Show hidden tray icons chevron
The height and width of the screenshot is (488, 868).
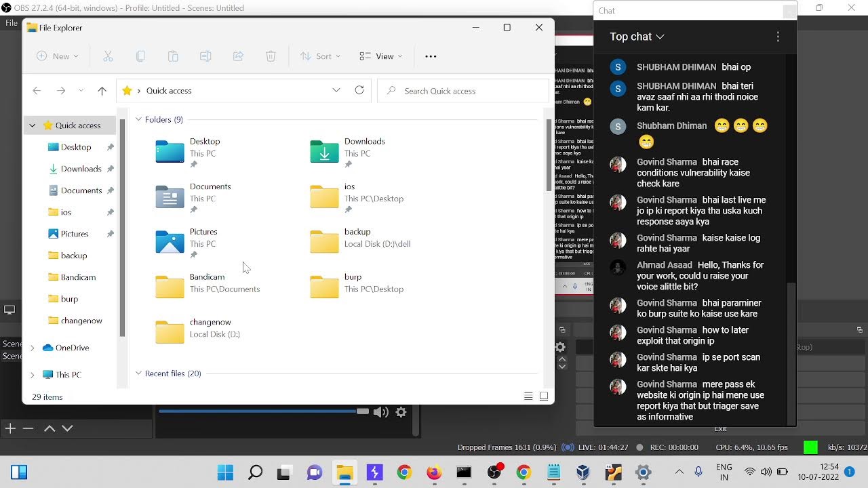679,472
